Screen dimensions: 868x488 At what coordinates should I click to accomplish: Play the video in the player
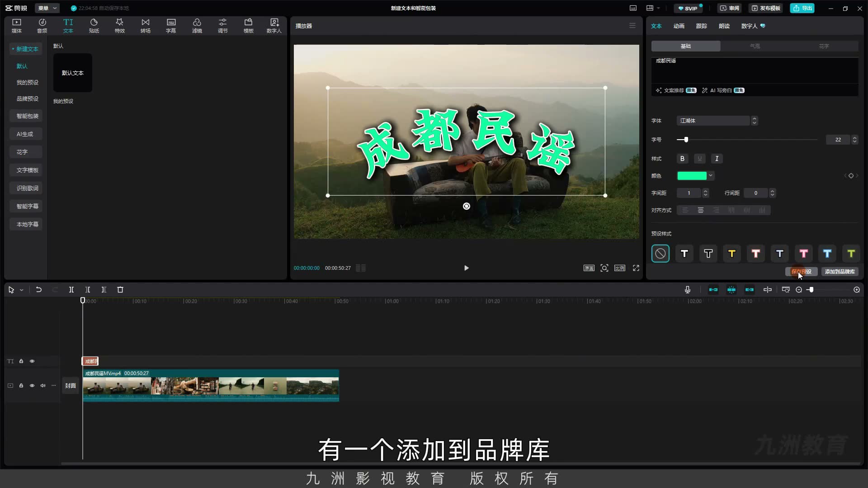point(467,268)
